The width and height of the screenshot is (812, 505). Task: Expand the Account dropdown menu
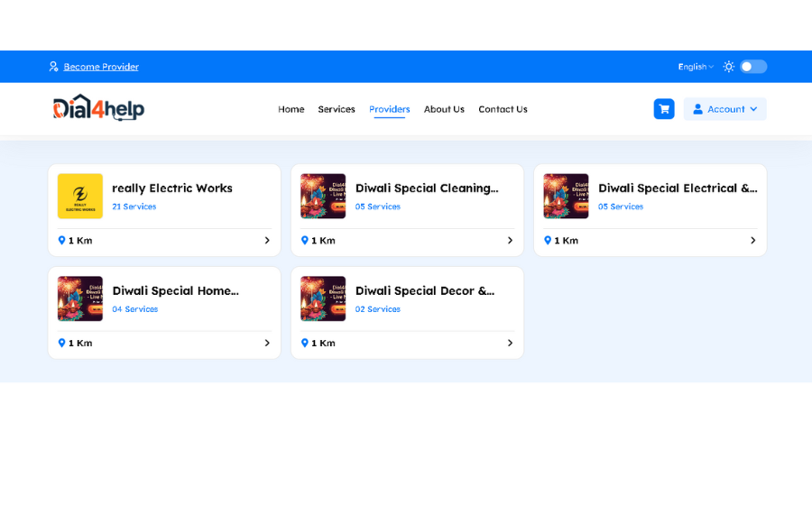[x=724, y=109]
